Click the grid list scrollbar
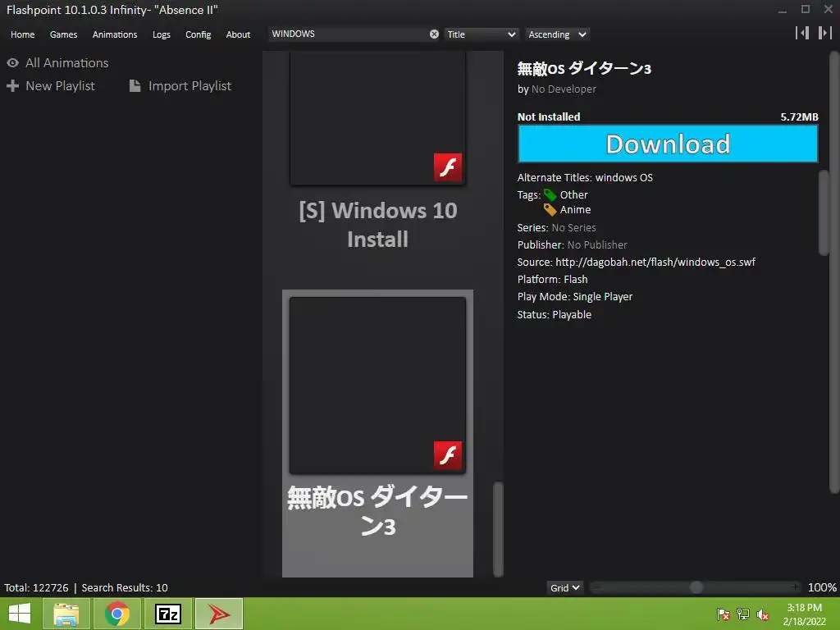840x630 pixels. click(498, 529)
